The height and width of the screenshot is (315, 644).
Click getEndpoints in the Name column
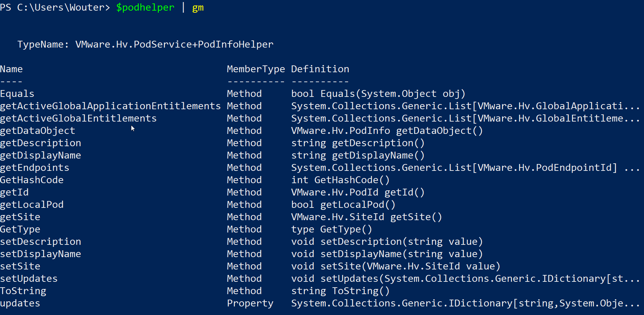pos(35,168)
